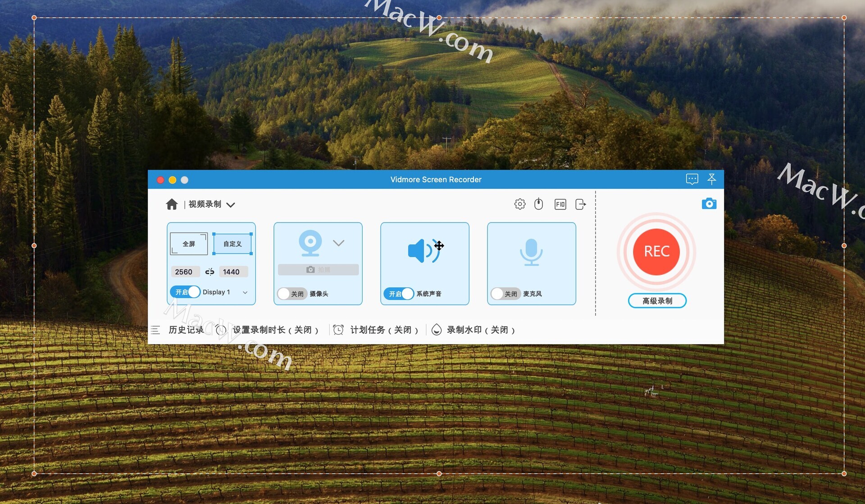This screenshot has height=504, width=865.
Task: Click the system sound speaker icon
Action: point(424,251)
